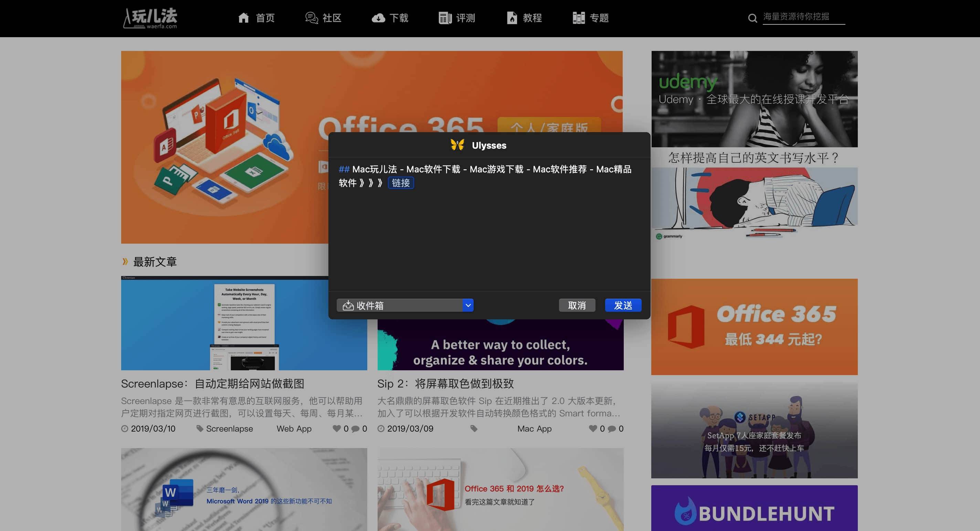This screenshot has height=531, width=980.
Task: Click the tag icon on the Sip 2 article
Action: pos(474,428)
